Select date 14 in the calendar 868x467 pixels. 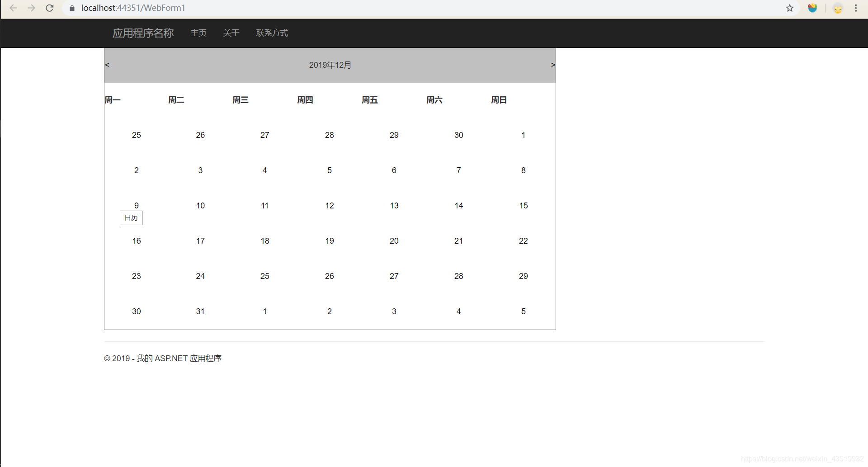point(459,206)
